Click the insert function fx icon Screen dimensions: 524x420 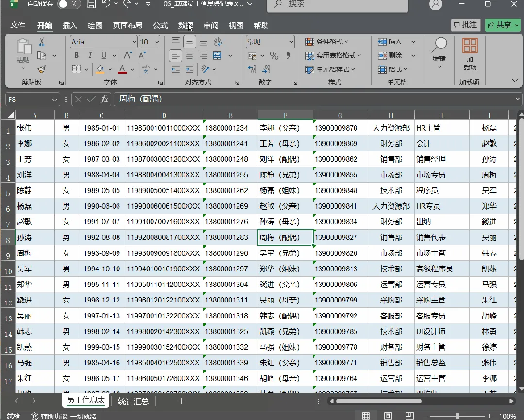pyautogui.click(x=104, y=99)
